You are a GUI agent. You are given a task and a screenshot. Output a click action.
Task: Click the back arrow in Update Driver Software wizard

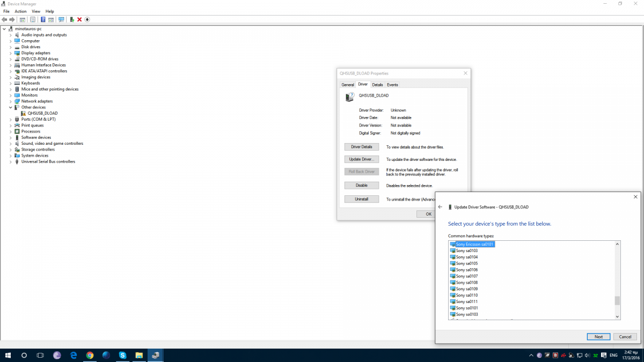(x=440, y=207)
